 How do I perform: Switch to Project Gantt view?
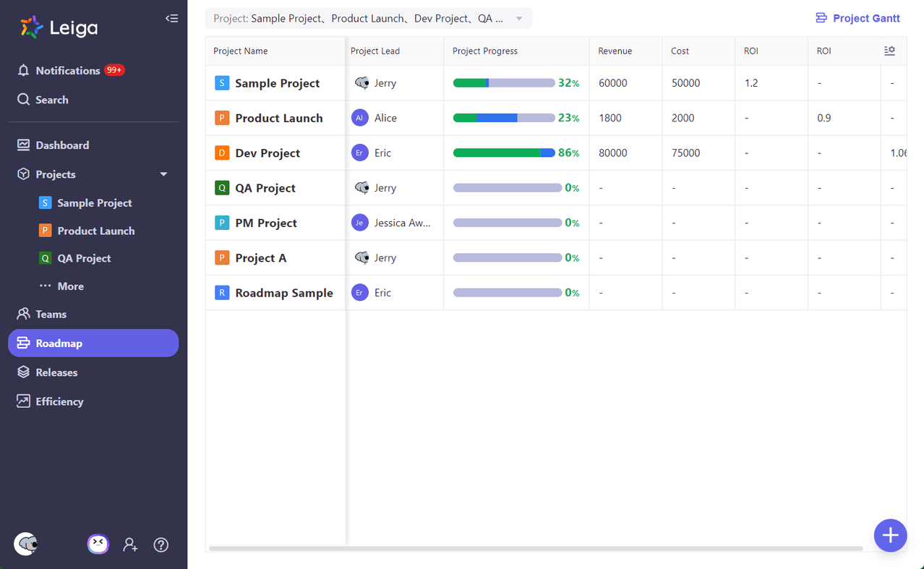point(857,18)
